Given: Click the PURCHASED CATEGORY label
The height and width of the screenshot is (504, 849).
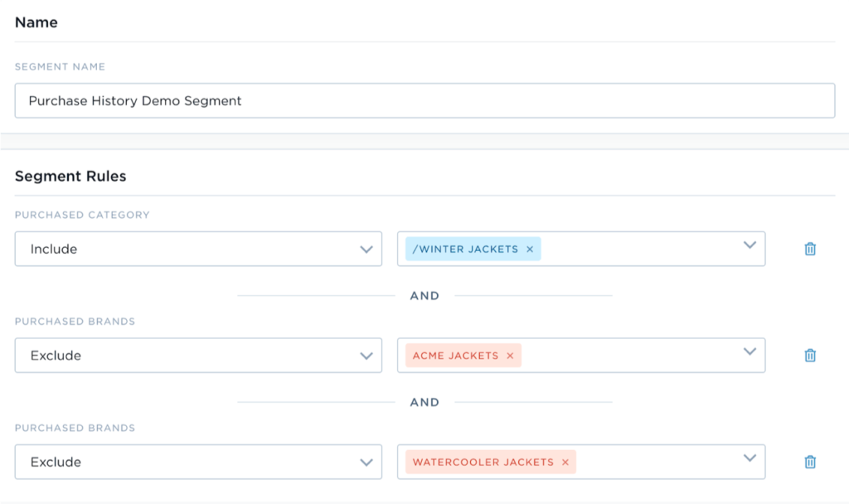Looking at the screenshot, I should click(82, 215).
